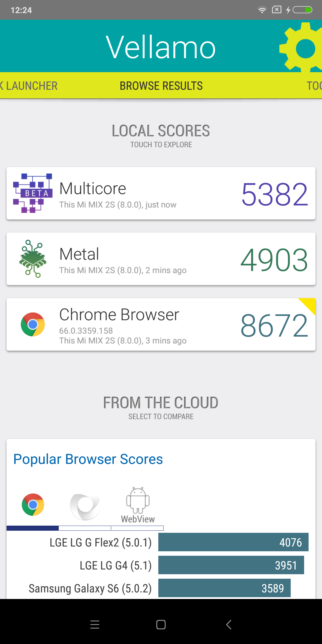Open the Metal score 4903 card
This screenshot has height=644, width=322.
tap(161, 259)
